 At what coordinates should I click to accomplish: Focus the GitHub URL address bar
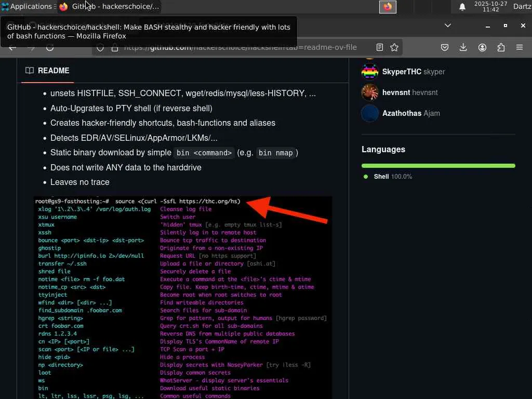tap(240, 47)
